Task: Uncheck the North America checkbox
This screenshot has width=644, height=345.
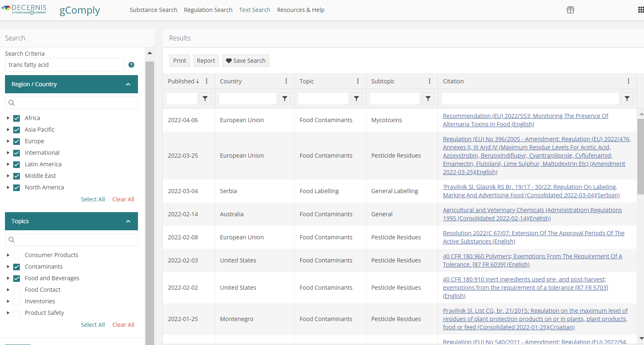Action: click(x=17, y=188)
